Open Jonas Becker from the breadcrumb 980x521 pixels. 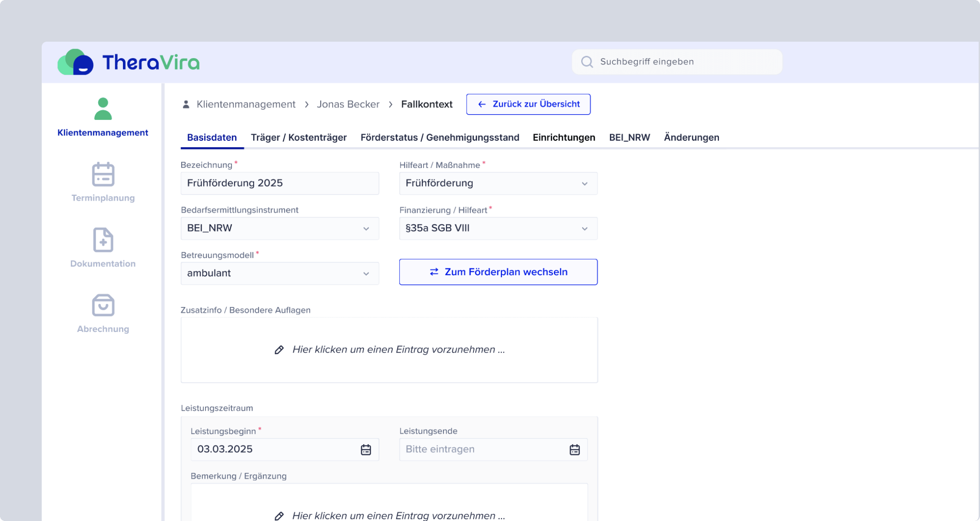pos(348,104)
